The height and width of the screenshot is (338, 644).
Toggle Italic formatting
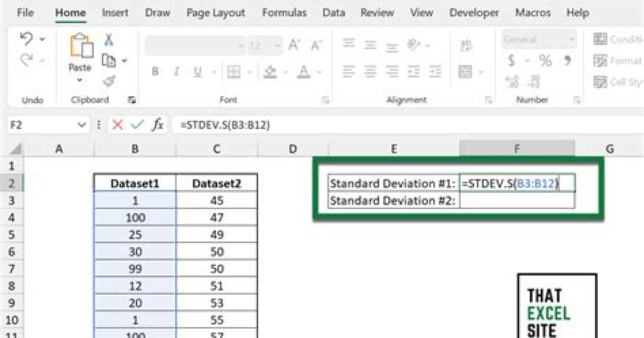point(176,72)
